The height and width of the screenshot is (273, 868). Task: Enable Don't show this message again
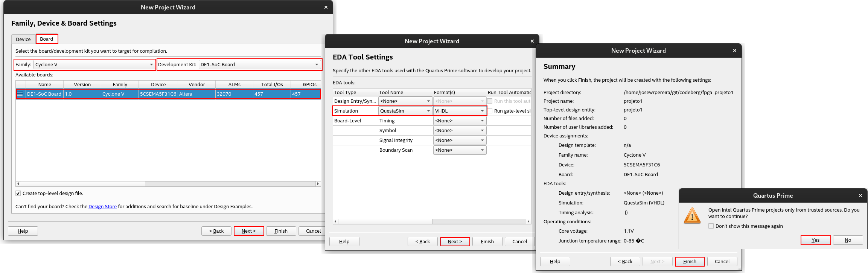point(711,226)
